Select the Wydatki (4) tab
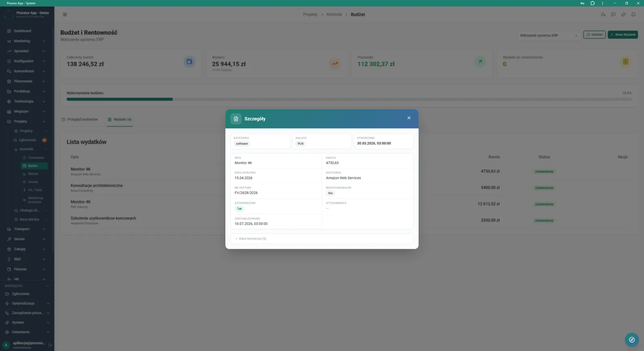This screenshot has height=351, width=644. [x=120, y=119]
